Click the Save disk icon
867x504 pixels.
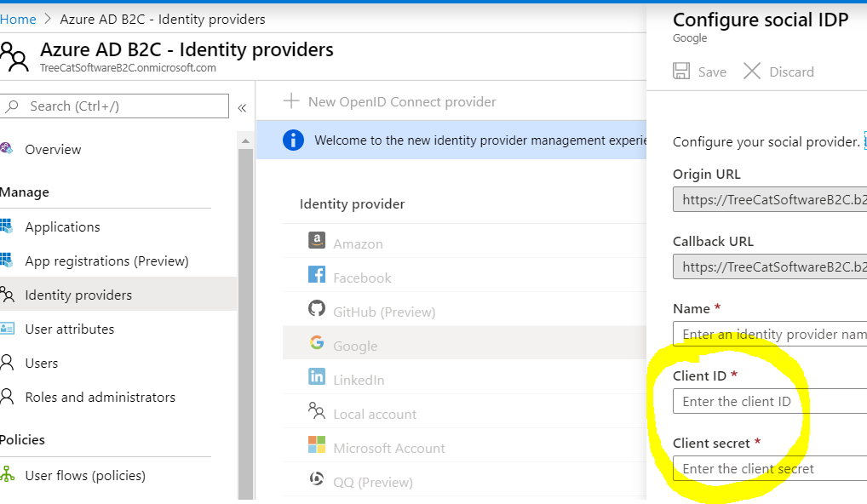[681, 72]
